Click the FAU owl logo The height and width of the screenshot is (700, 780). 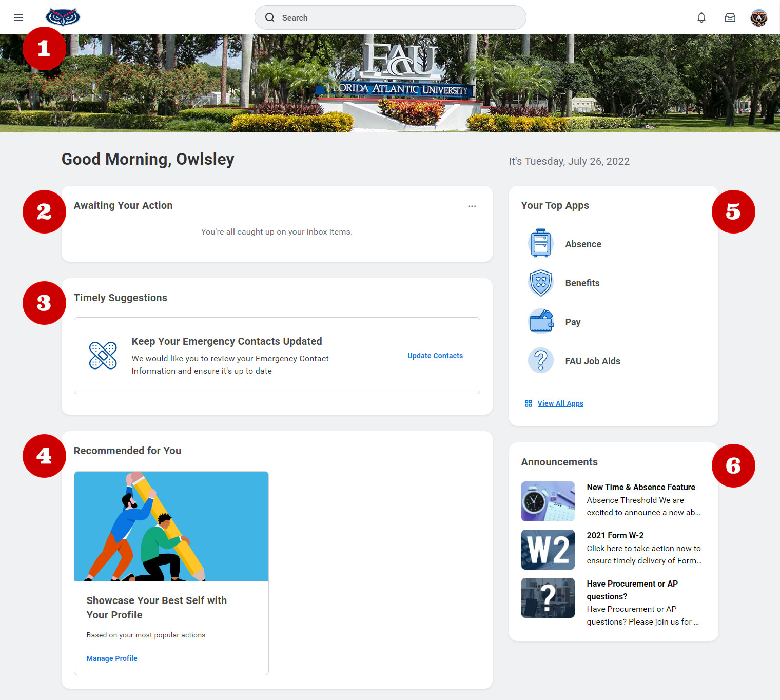click(63, 17)
